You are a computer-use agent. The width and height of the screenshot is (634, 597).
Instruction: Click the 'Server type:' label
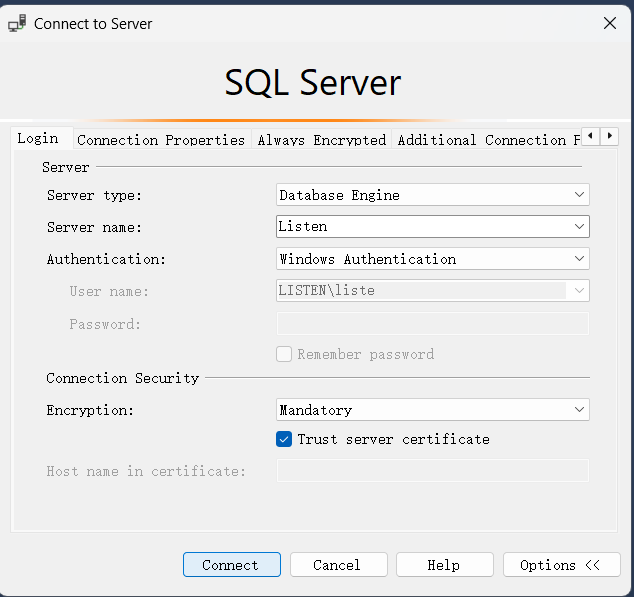click(94, 195)
